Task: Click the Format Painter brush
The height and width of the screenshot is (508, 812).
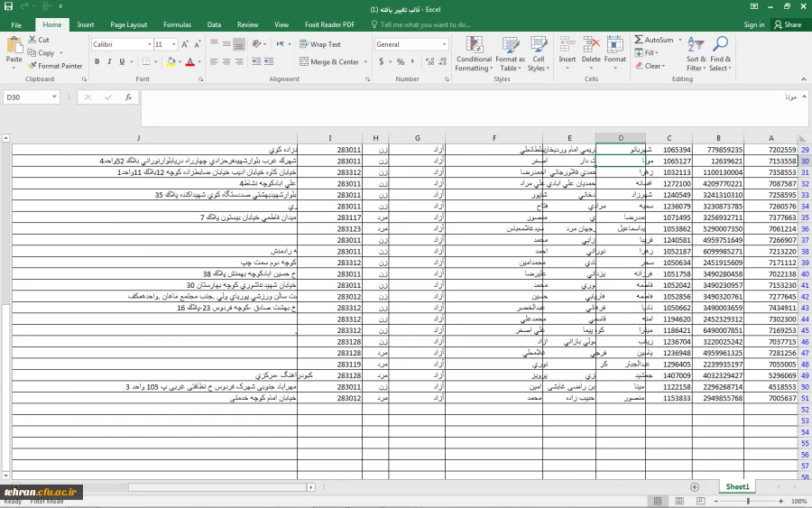Action: tap(55, 66)
